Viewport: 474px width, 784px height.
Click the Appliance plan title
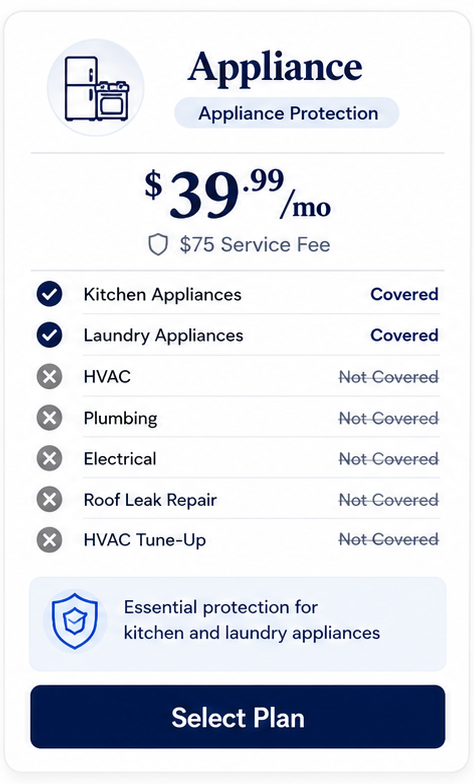275,66
